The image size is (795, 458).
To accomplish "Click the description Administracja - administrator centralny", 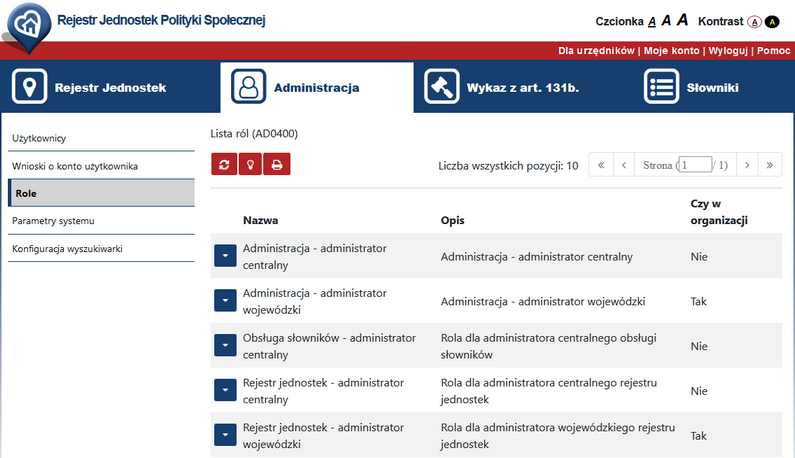I will (x=536, y=257).
